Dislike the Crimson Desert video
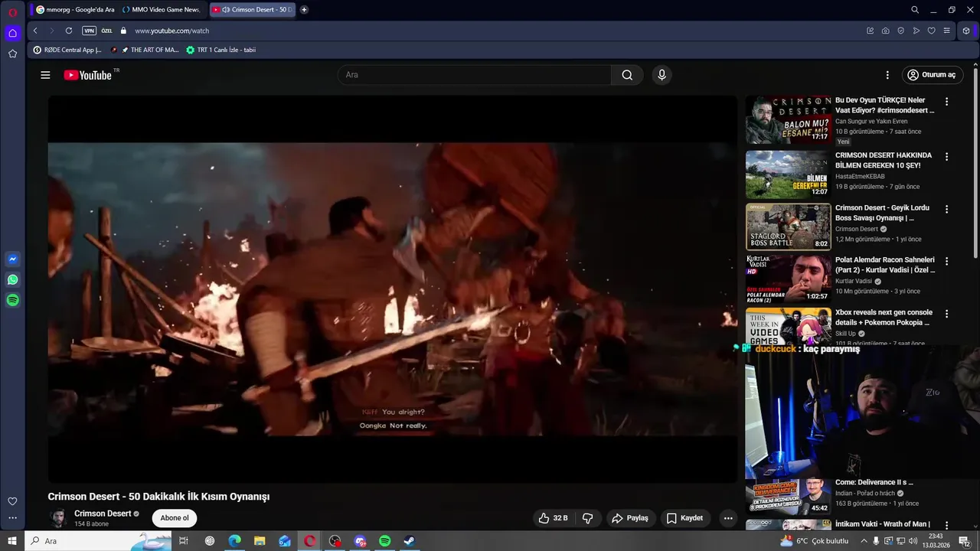Screen dimensions: 980x551 [588, 518]
